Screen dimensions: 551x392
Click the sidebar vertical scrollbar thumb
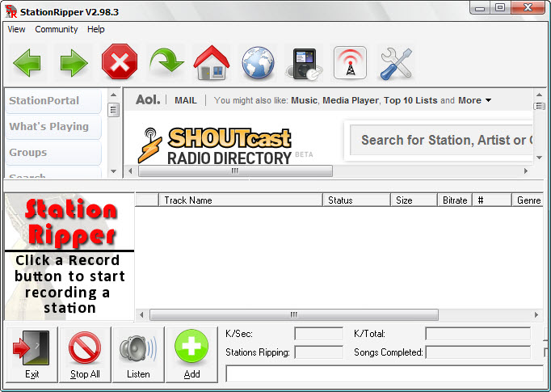[113, 110]
